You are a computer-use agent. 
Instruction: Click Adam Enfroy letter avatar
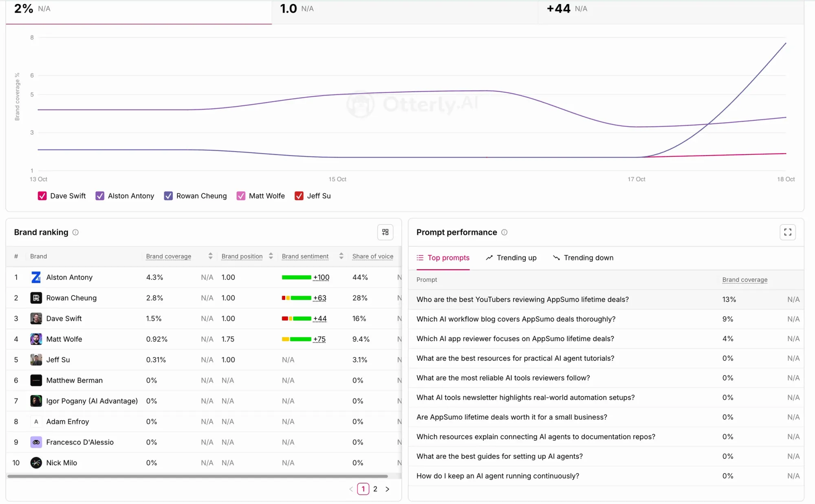coord(36,421)
